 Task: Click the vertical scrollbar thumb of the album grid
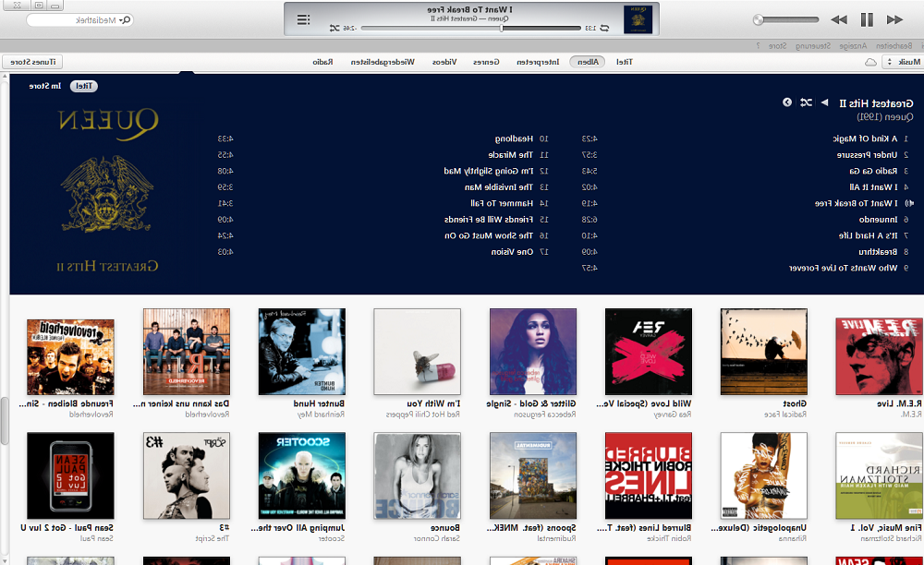[x=4, y=421]
